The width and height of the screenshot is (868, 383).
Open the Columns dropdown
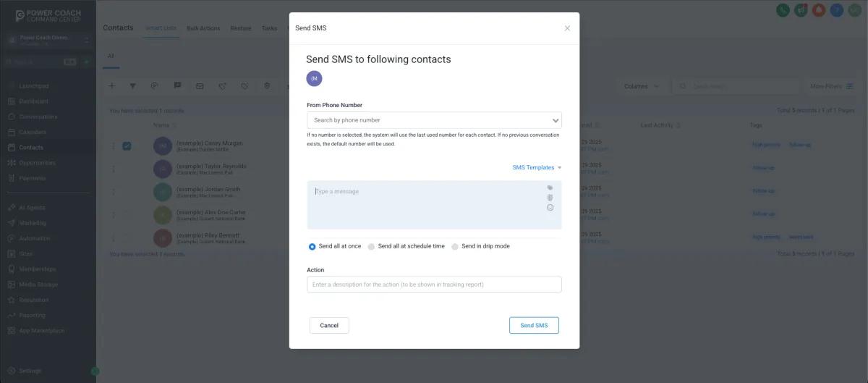pyautogui.click(x=641, y=86)
